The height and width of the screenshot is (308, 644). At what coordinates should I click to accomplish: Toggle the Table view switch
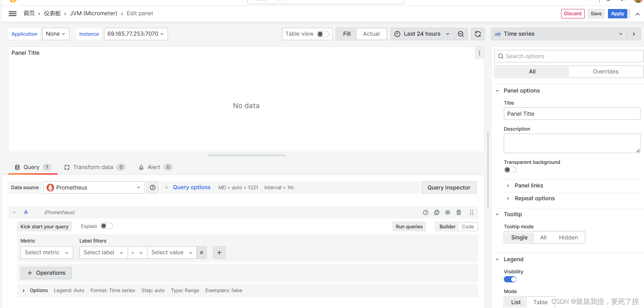[323, 34]
